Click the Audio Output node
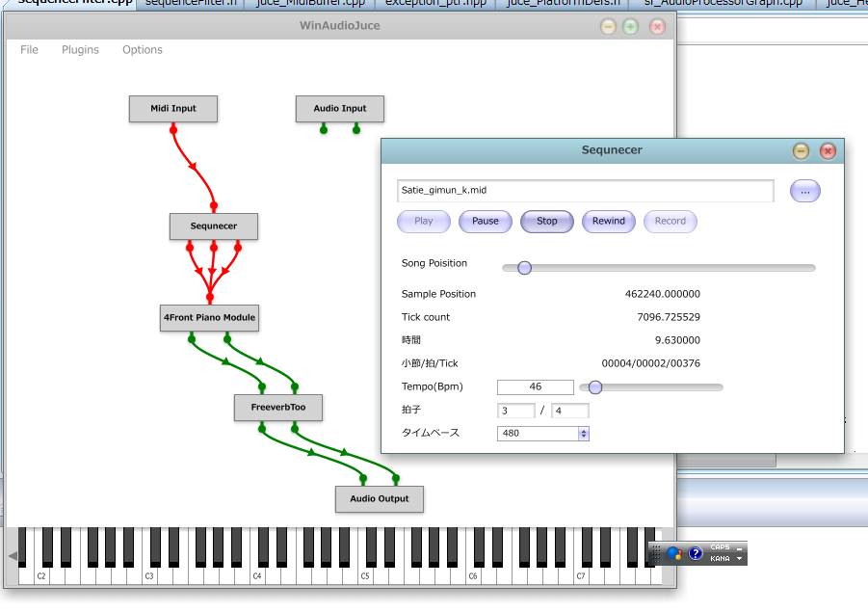Image resolution: width=868 pixels, height=612 pixels. click(x=379, y=499)
